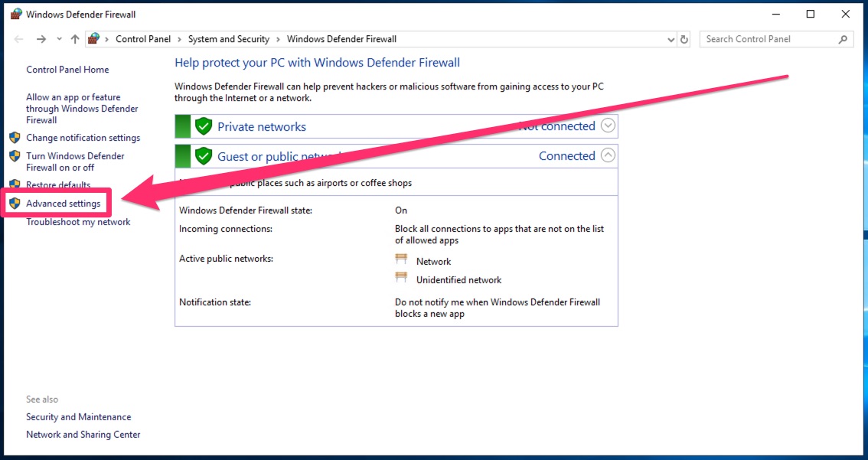The image size is (868, 460).
Task: Click the Forward navigation arrow
Action: pyautogui.click(x=41, y=39)
